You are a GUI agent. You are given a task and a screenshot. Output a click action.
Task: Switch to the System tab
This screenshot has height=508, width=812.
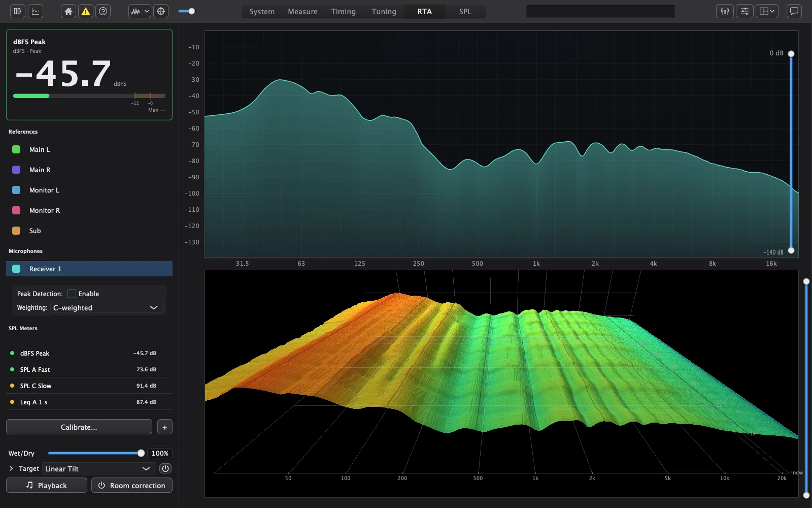pyautogui.click(x=262, y=11)
